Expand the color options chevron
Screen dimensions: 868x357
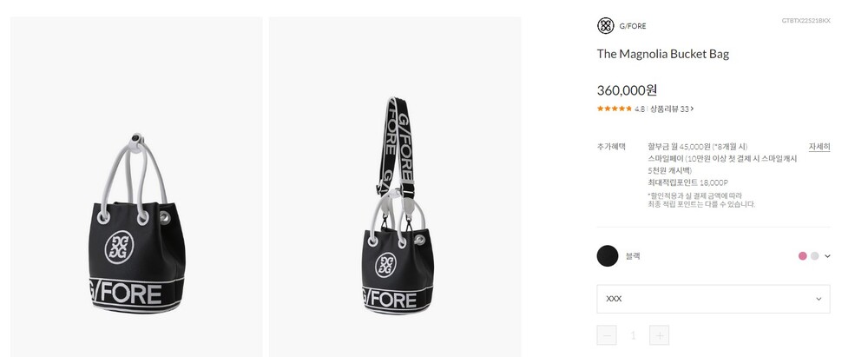point(828,255)
